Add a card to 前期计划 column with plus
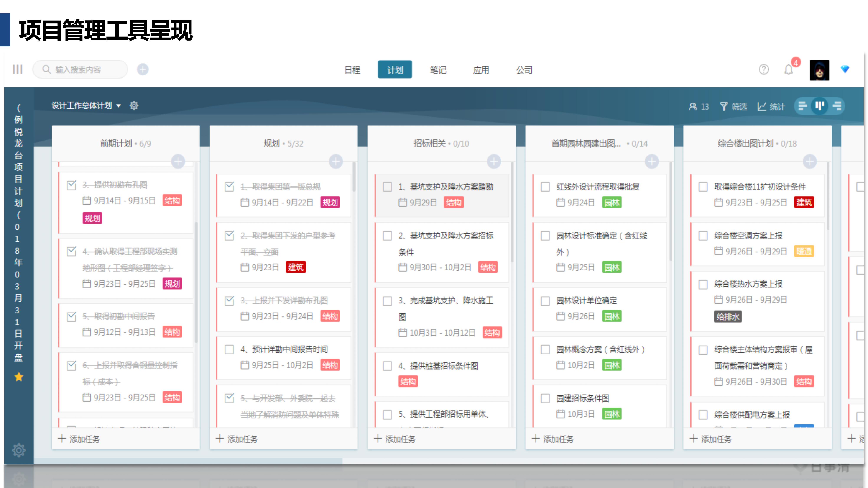 pos(178,161)
